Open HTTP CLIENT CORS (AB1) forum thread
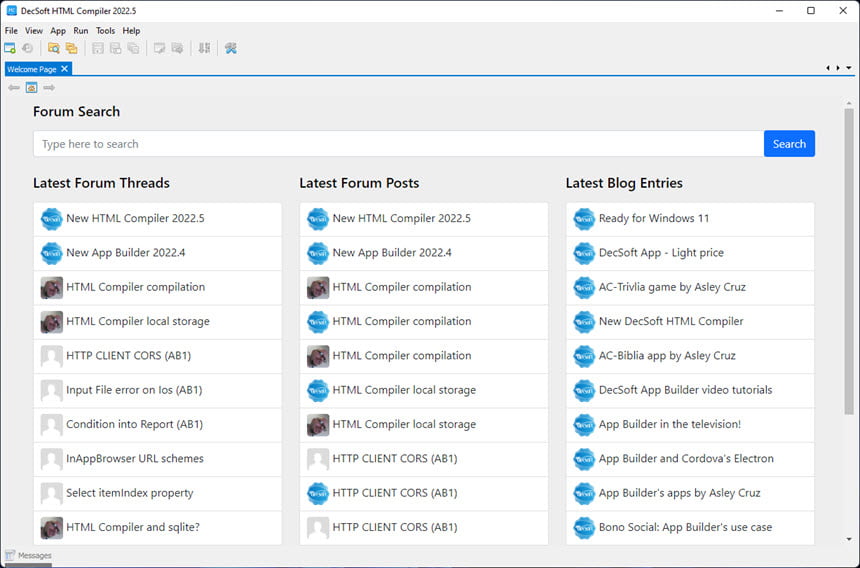860x568 pixels. coord(157,356)
